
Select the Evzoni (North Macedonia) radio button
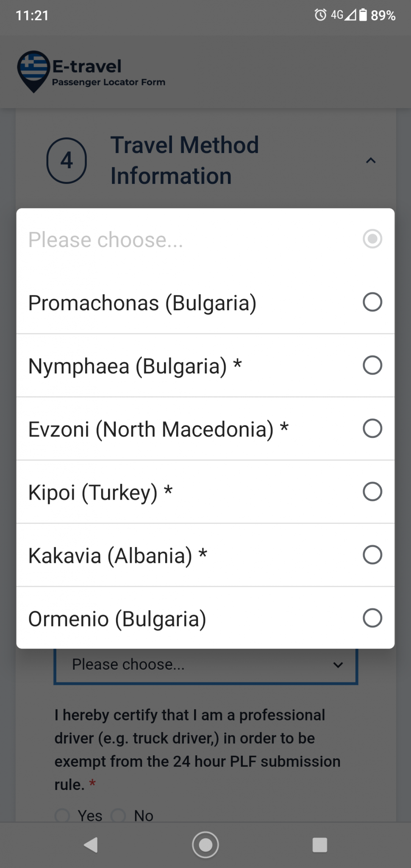tap(372, 428)
